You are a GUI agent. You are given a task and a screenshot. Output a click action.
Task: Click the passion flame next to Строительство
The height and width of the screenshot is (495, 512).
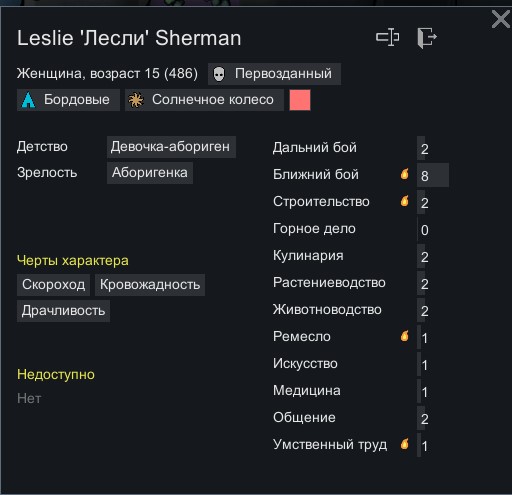(x=404, y=201)
